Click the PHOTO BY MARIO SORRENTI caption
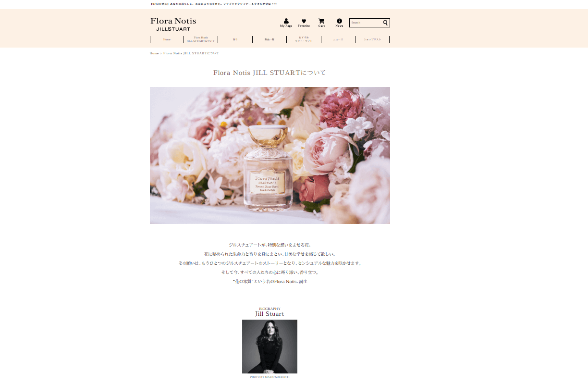Image resolution: width=588 pixels, height=385 pixels. coord(269,377)
